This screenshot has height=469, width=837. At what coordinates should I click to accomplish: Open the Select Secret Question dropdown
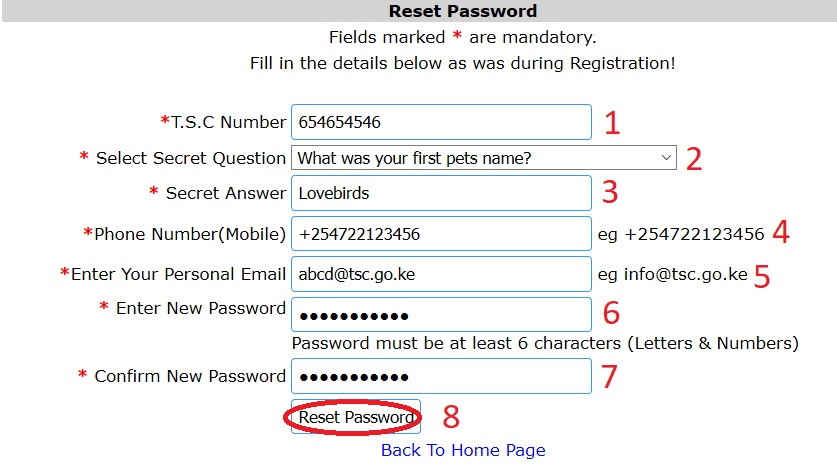tap(483, 158)
